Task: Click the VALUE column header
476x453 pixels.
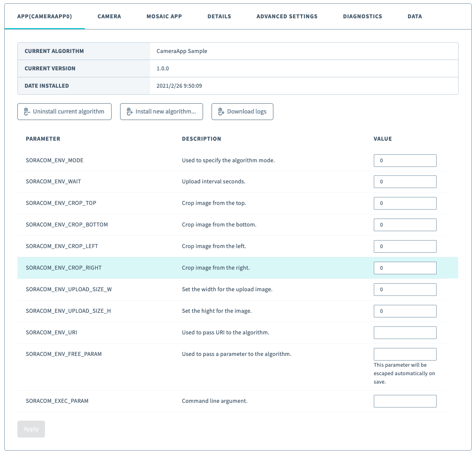Action: pos(383,139)
